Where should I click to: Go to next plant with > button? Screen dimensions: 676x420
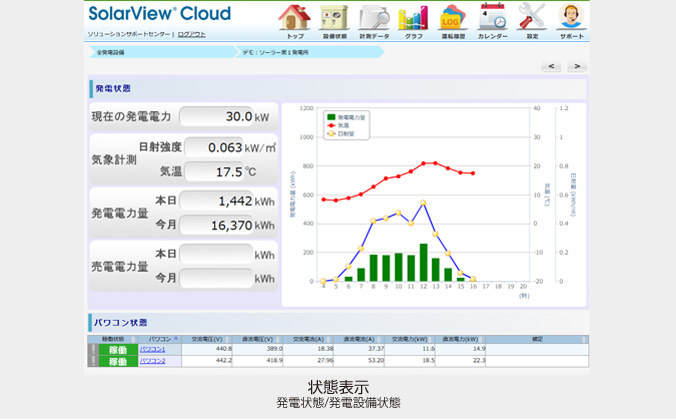coord(577,66)
